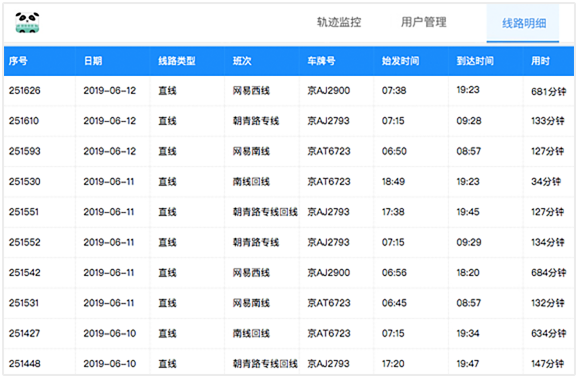Click the 用时 column header
The image size is (578, 378).
pyautogui.click(x=540, y=61)
